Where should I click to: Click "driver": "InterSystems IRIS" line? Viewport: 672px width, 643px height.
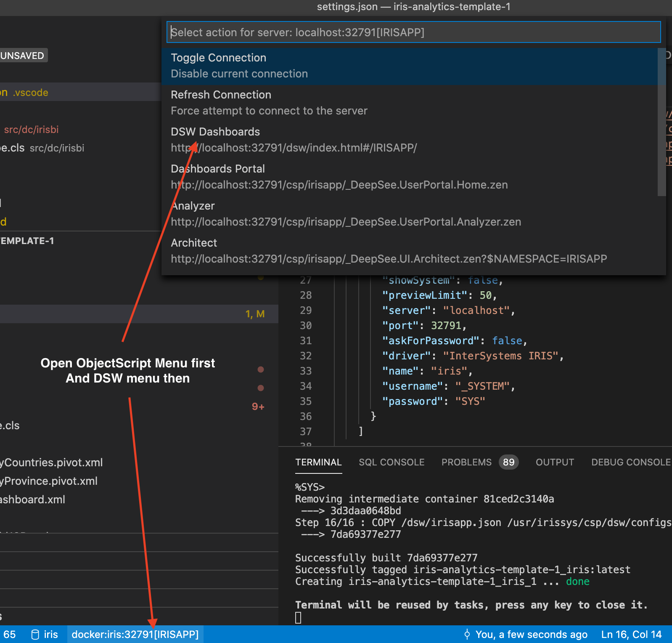(473, 356)
